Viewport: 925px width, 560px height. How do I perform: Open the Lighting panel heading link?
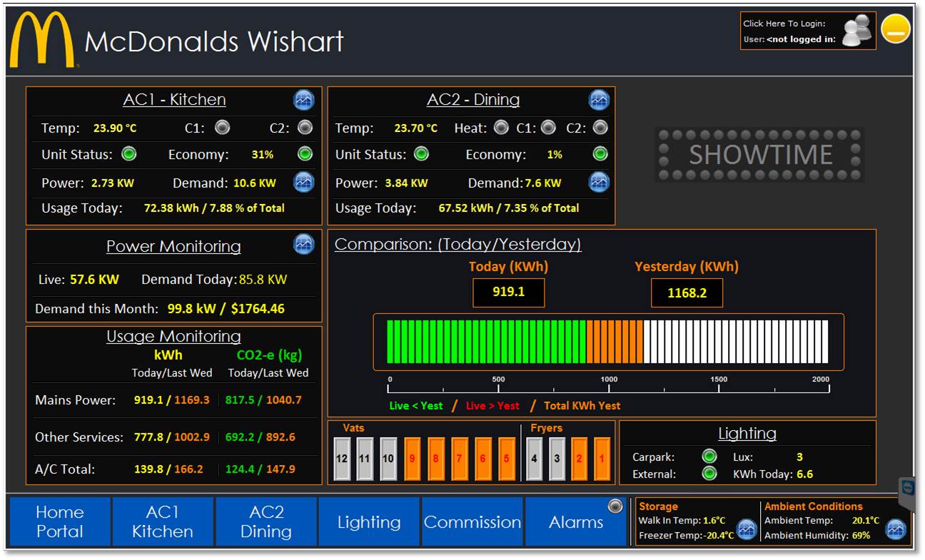747,433
